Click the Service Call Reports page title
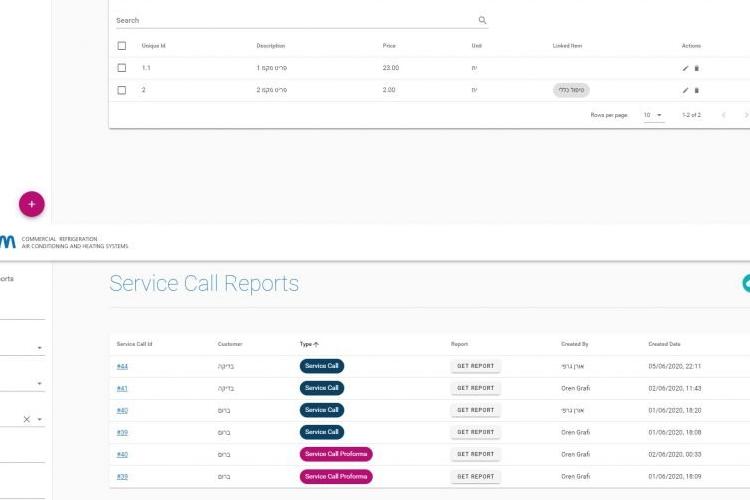This screenshot has height=500, width=750. 204,283
